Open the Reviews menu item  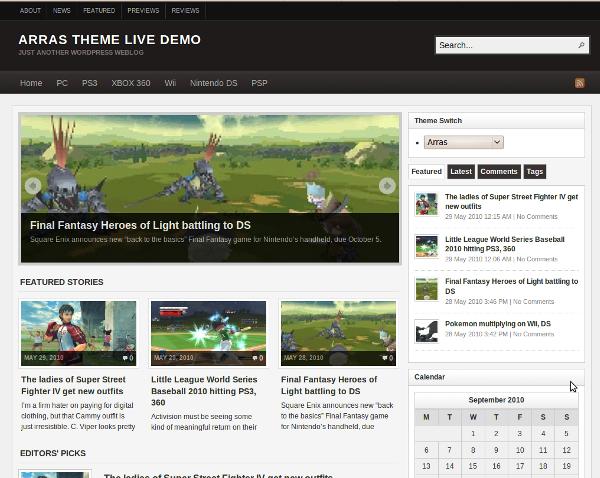click(185, 11)
